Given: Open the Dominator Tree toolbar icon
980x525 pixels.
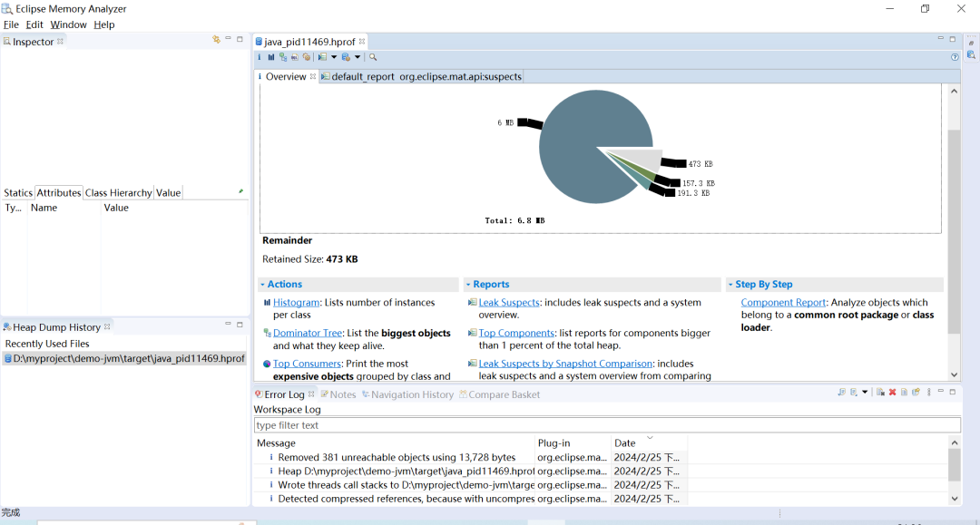Looking at the screenshot, I should [x=283, y=57].
